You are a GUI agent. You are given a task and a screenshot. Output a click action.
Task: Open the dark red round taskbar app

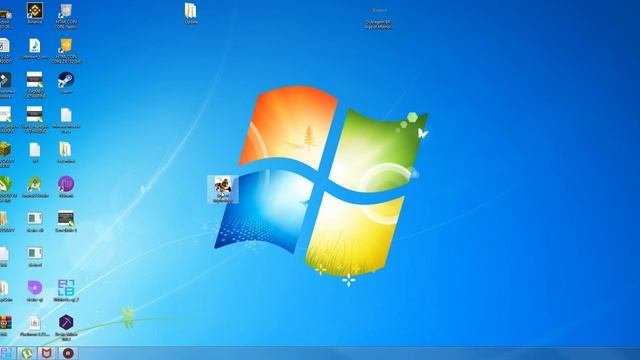(68, 353)
